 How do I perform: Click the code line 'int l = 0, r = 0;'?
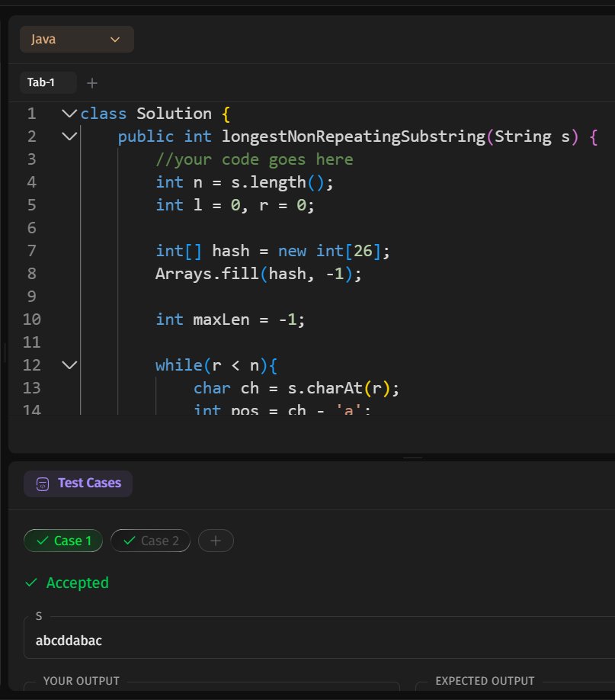click(x=235, y=205)
